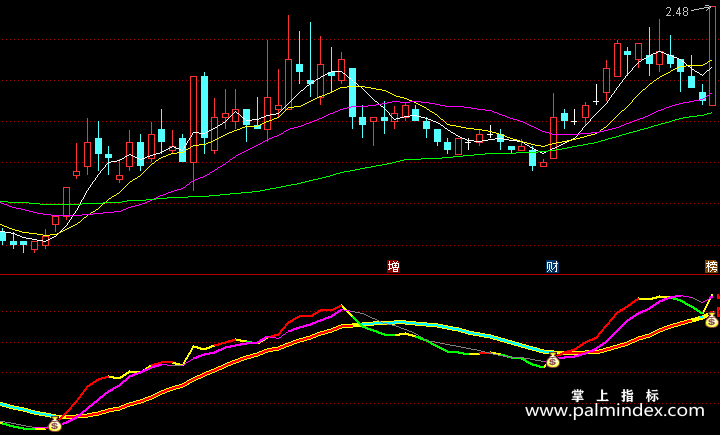
Task: Click the orange 榜 event marker
Action: (x=712, y=266)
